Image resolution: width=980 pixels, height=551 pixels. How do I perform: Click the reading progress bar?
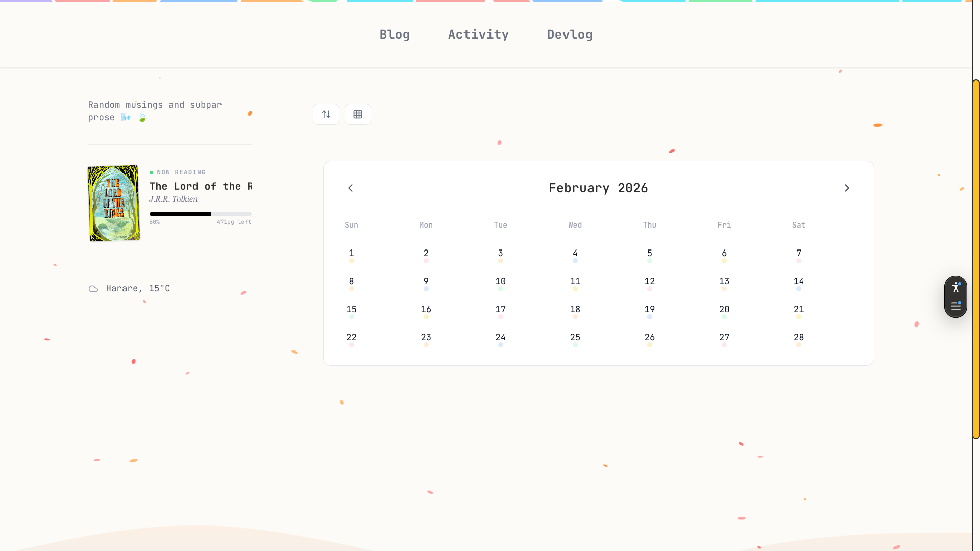pos(200,214)
